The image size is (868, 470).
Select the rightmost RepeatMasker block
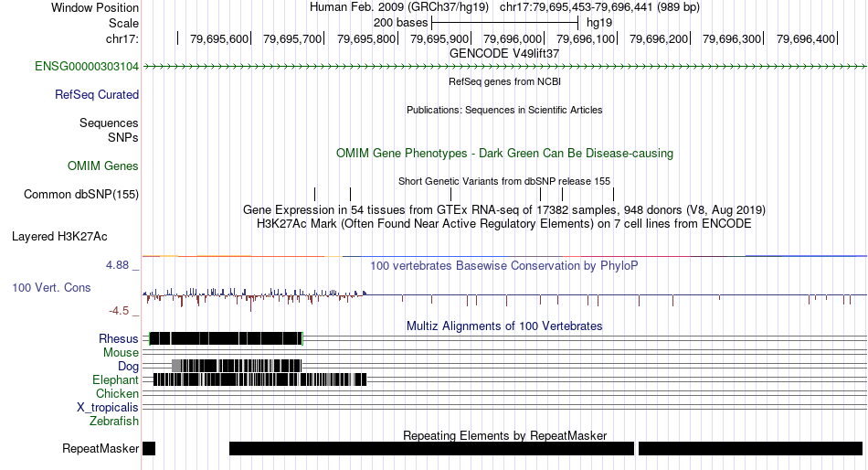pyautogui.click(x=751, y=448)
